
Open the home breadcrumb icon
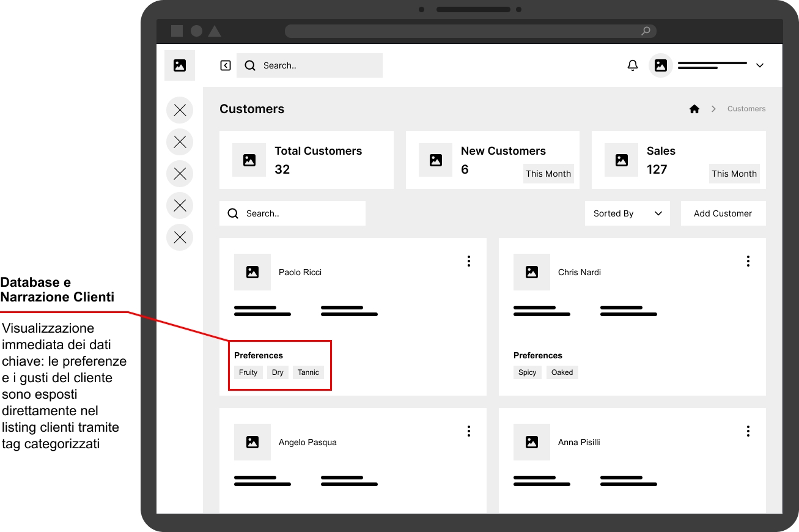click(x=694, y=109)
